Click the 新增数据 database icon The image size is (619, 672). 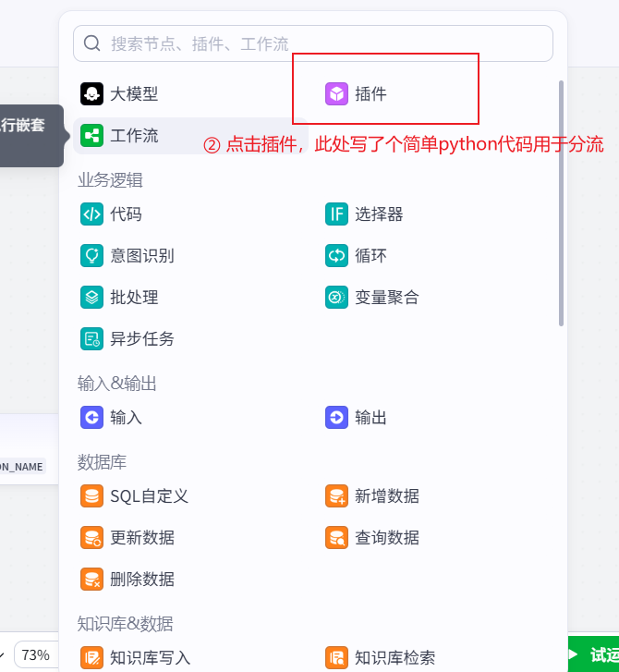(336, 495)
